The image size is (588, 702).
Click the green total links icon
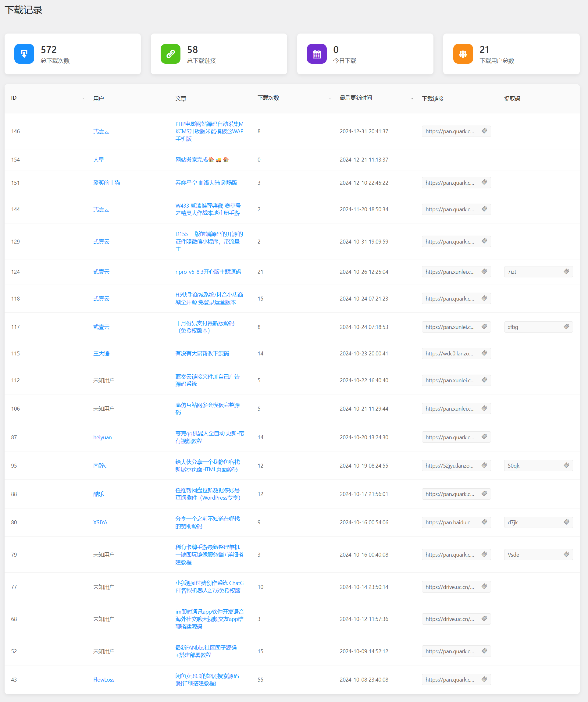170,54
